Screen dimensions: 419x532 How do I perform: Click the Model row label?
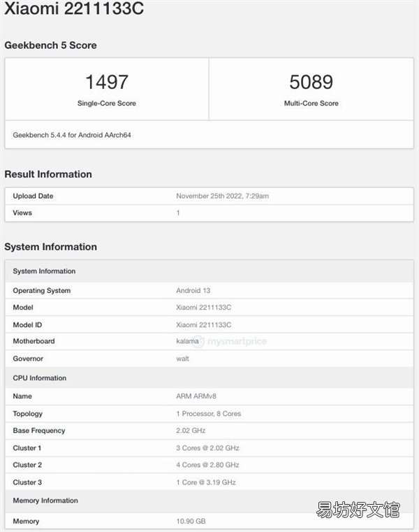[x=23, y=308]
